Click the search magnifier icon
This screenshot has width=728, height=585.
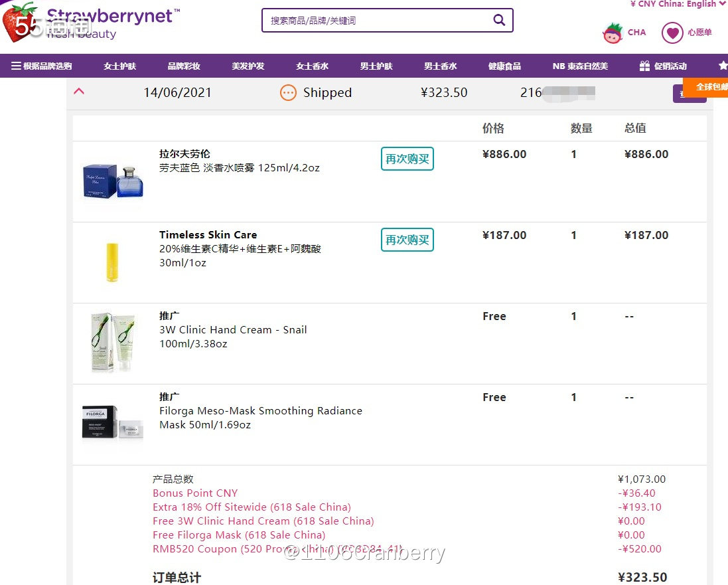[499, 20]
